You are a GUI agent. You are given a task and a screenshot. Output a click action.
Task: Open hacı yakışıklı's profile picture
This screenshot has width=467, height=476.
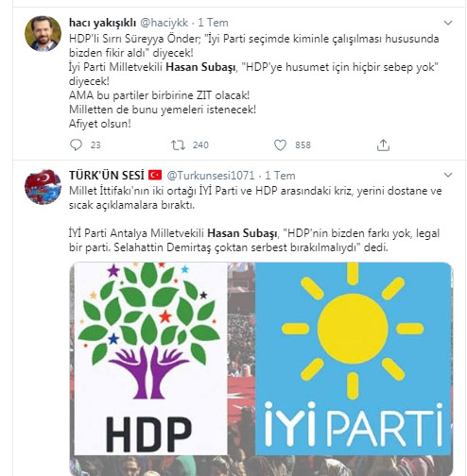click(43, 33)
